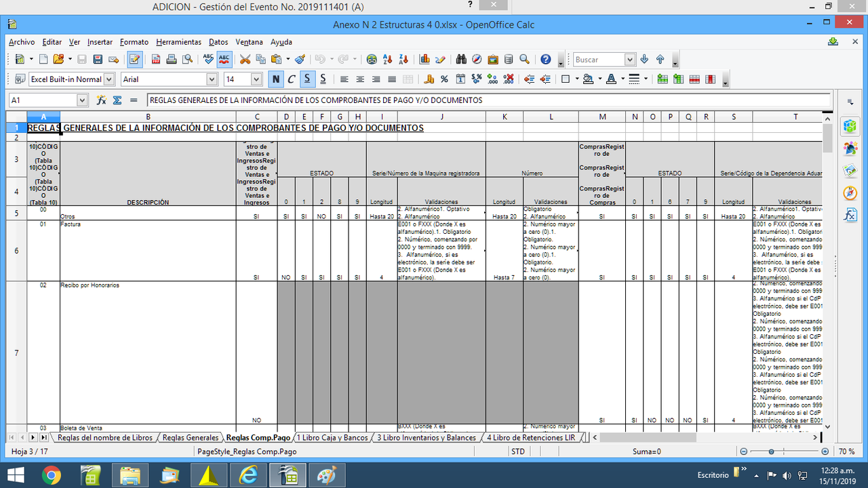The width and height of the screenshot is (868, 488).
Task: Toggle Bold (N) formatting
Action: 276,79
